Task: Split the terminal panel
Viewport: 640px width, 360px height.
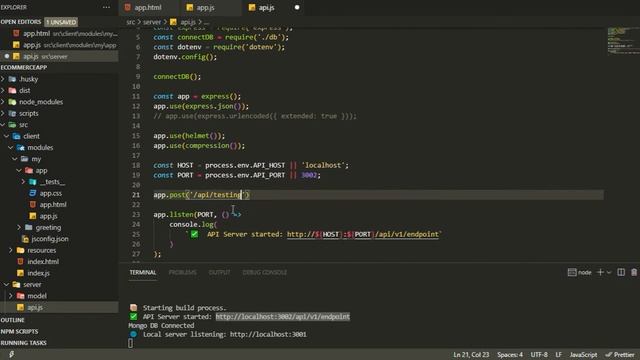Action: pyautogui.click(x=621, y=272)
